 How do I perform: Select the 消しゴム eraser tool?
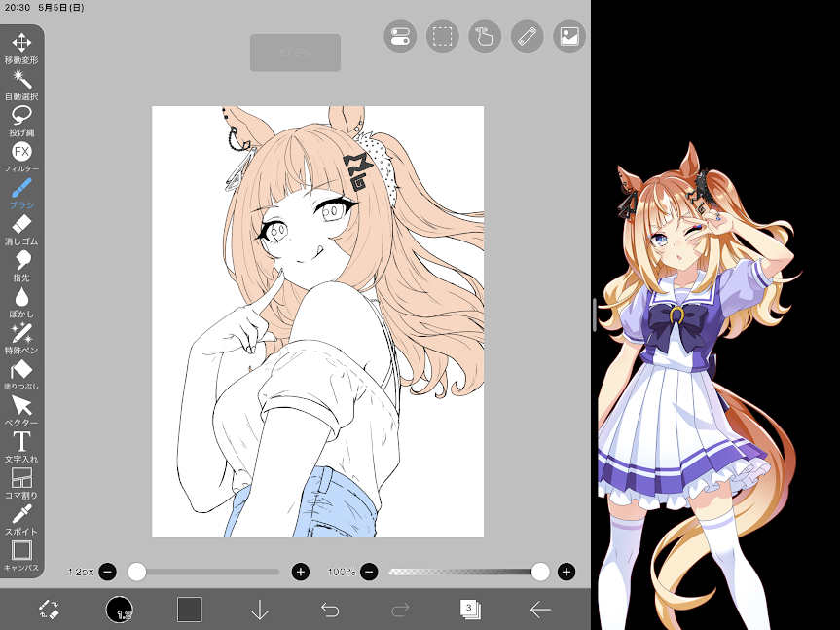(x=21, y=229)
